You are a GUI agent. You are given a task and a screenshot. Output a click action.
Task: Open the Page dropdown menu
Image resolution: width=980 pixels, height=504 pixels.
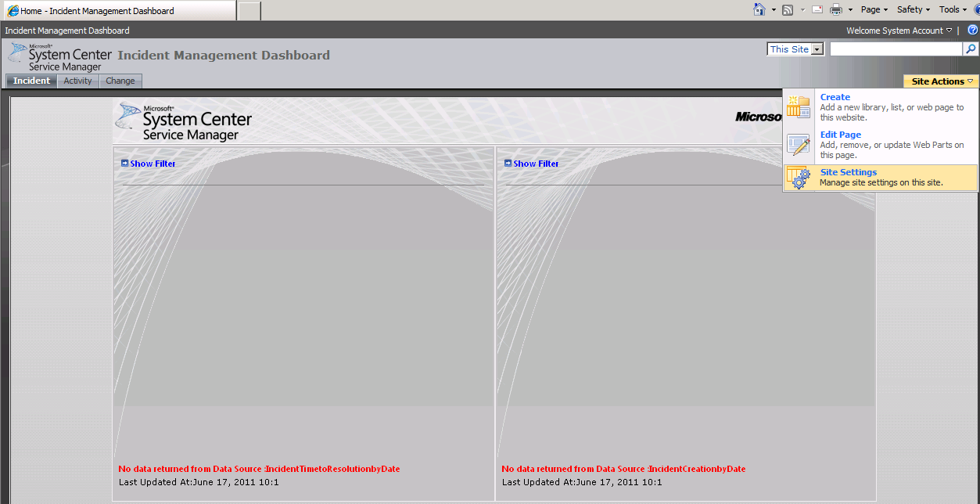(x=873, y=9)
